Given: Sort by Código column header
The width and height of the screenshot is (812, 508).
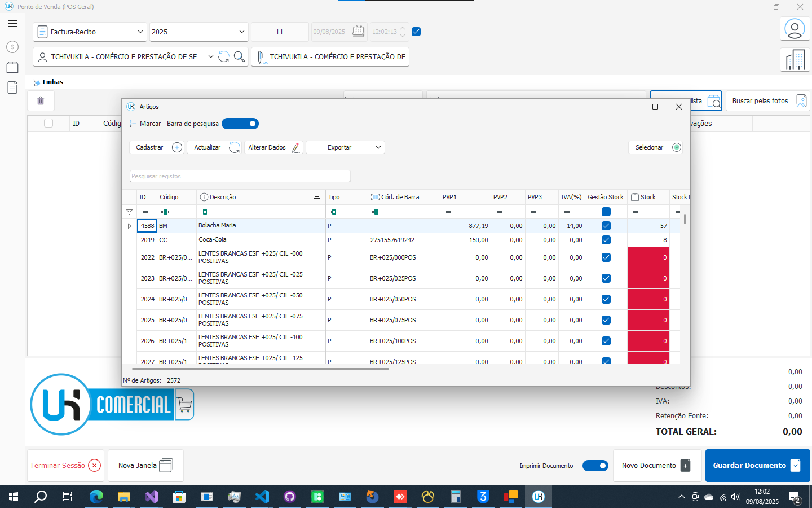Looking at the screenshot, I should [x=176, y=197].
